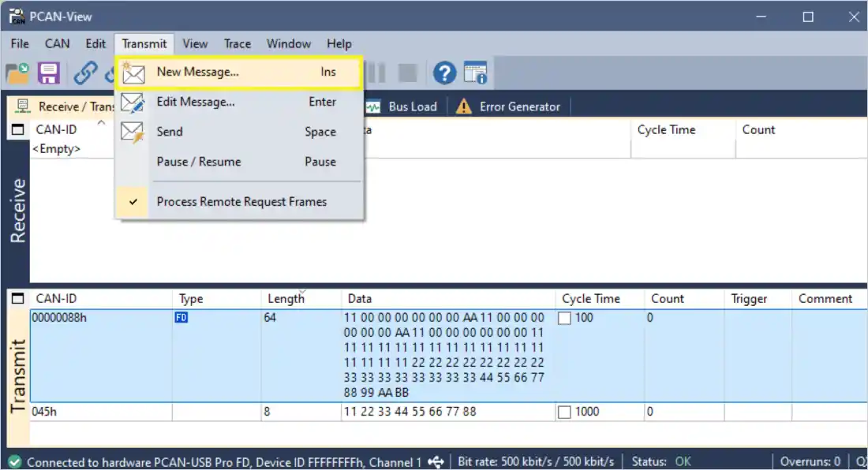This screenshot has width=868, height=470.
Task: Choose New Message from Transmit menu
Action: click(x=239, y=72)
